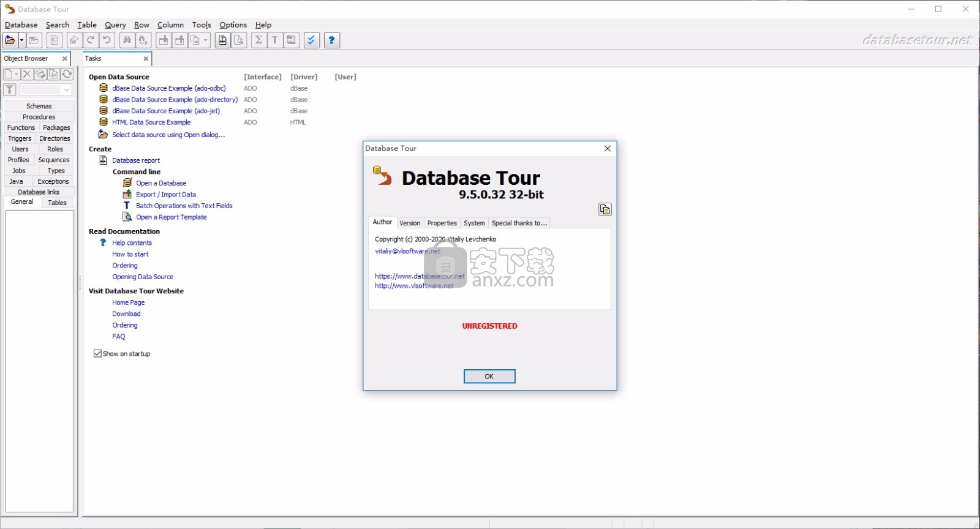
Task: Click the import data down-arrow toolbar icon
Action: point(164,40)
